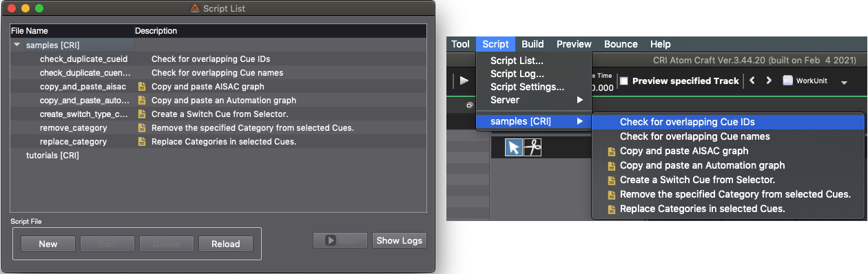The height and width of the screenshot is (274, 868).
Task: Open the Bounce menu
Action: point(621,44)
